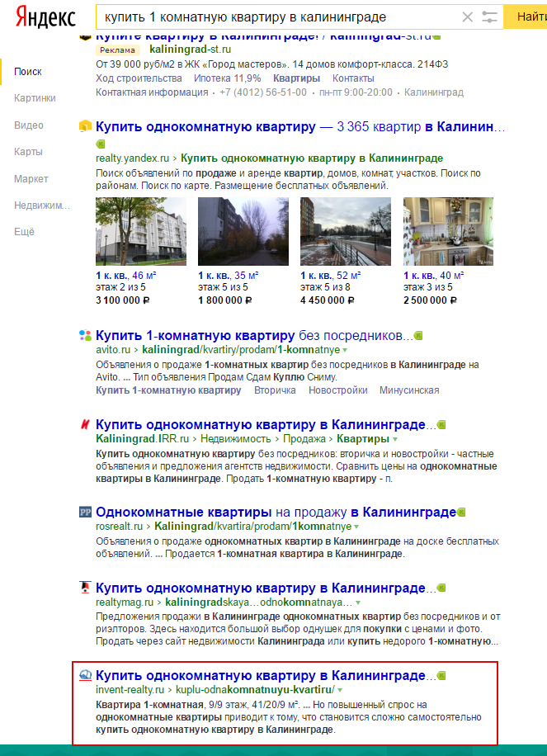
Task: Open the Продажа breadcrumb on the IRR result
Action: (304, 439)
